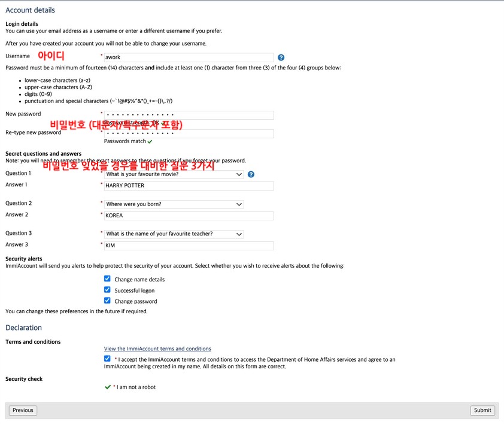Screen dimensions: 504x424
Task: Click the Answer 1 field with HARRY POTTER
Action: 189,186
